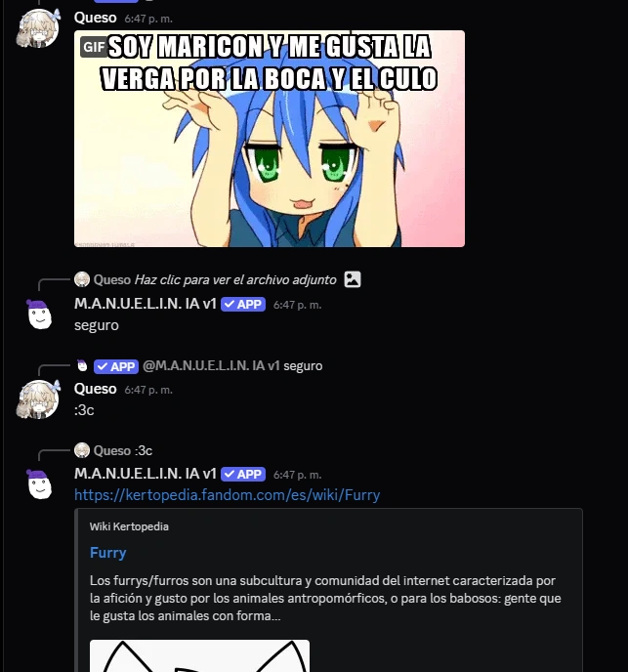Click the small Queso avatar in the 'Haz clic para ver' reply
This screenshot has height=672, width=628.
click(x=82, y=279)
